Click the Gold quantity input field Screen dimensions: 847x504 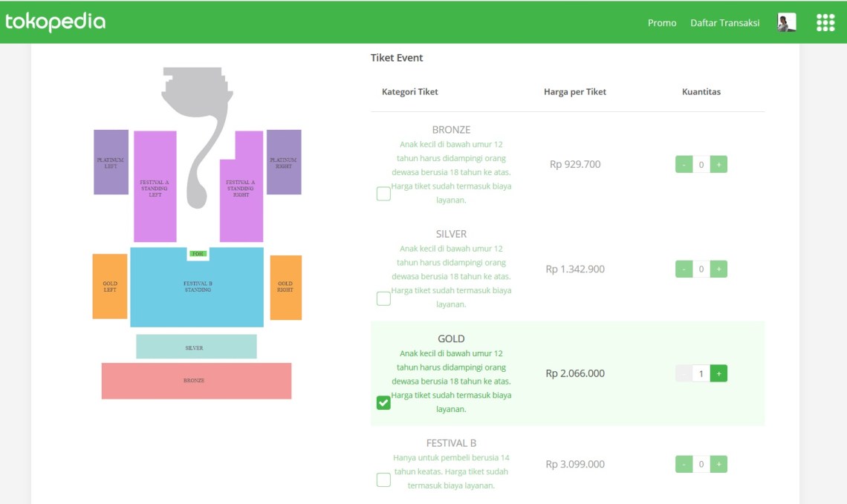coord(701,374)
